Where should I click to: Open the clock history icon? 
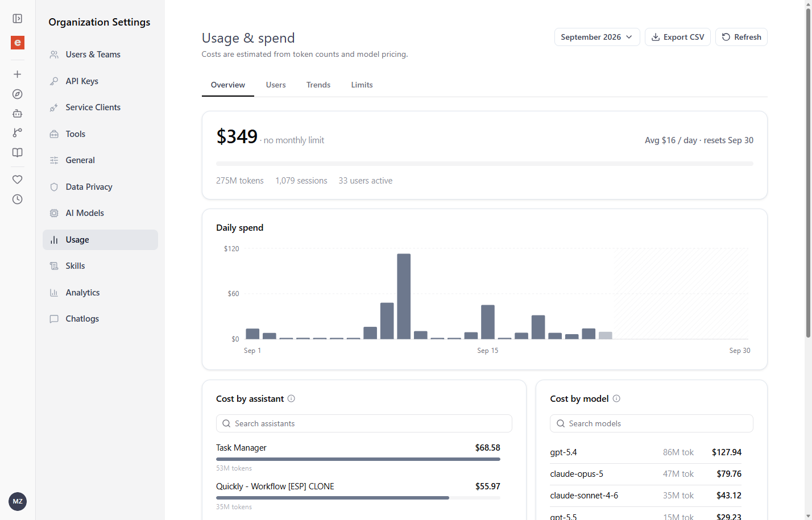18,199
